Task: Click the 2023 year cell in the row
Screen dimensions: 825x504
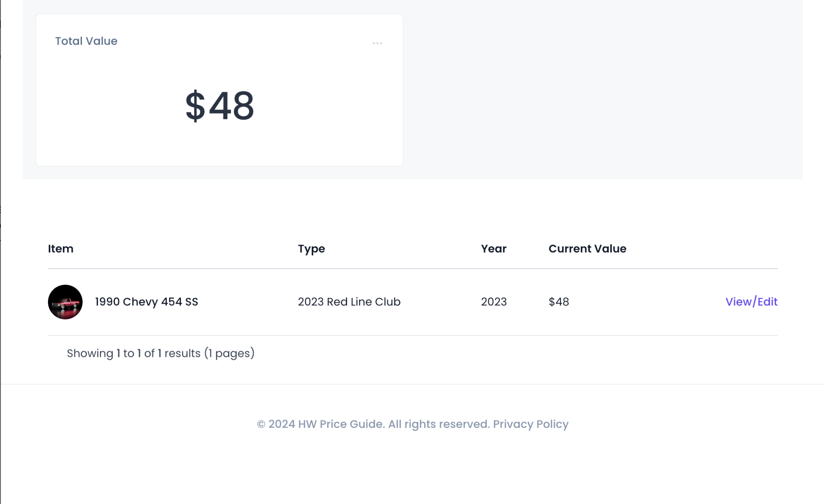Action: (x=494, y=302)
